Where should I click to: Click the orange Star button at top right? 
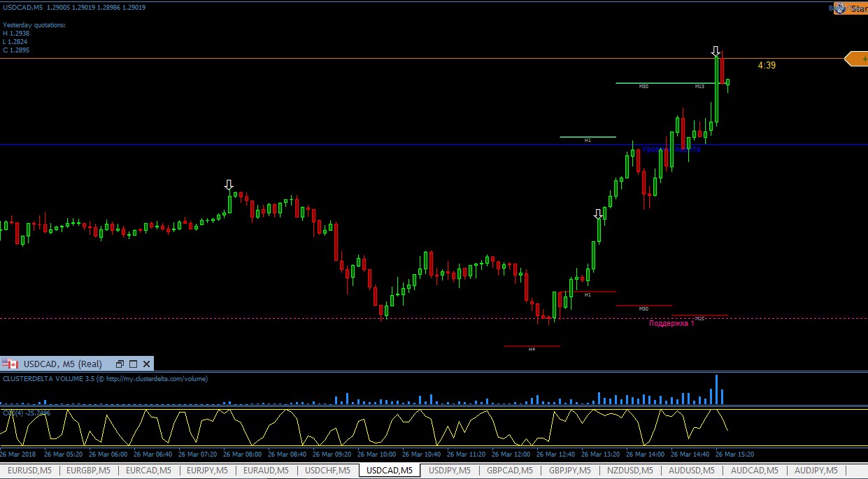tap(851, 9)
